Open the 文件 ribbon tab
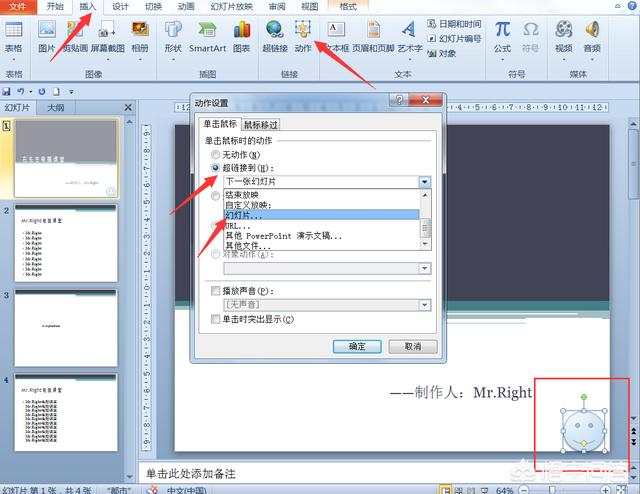The height and width of the screenshot is (494, 640). point(18,7)
